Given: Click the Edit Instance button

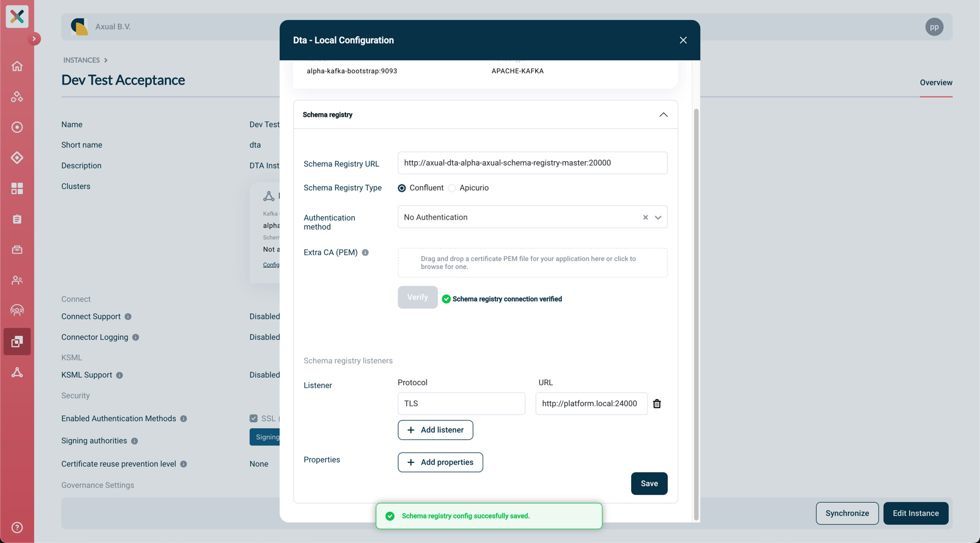Looking at the screenshot, I should pos(916,513).
